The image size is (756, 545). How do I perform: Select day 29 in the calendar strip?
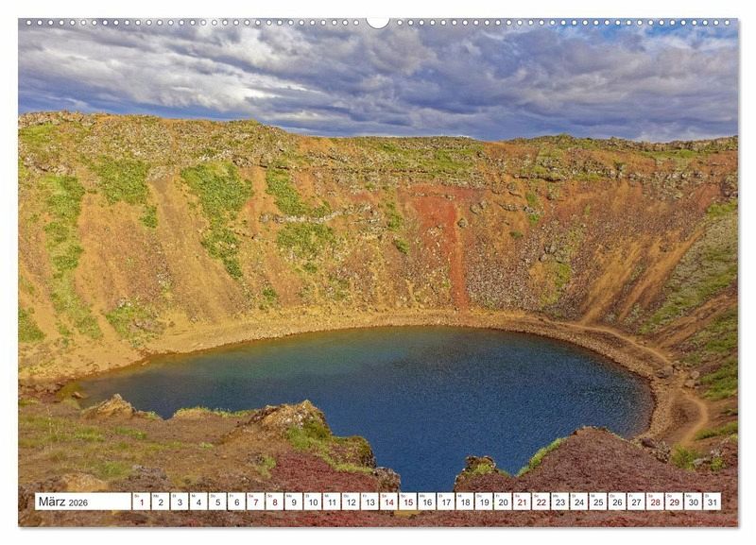[675, 502]
